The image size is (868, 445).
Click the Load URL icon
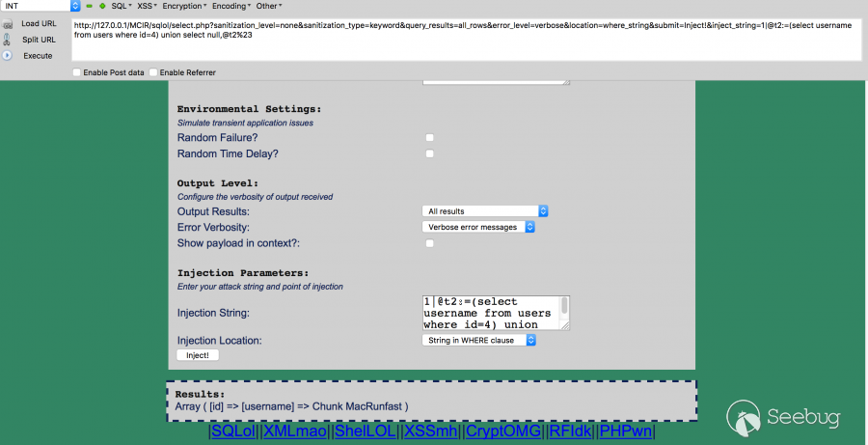[x=7, y=24]
